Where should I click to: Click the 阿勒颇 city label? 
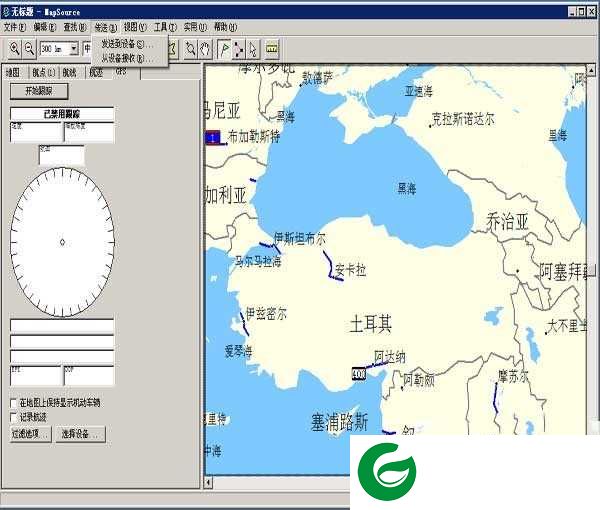tap(419, 380)
